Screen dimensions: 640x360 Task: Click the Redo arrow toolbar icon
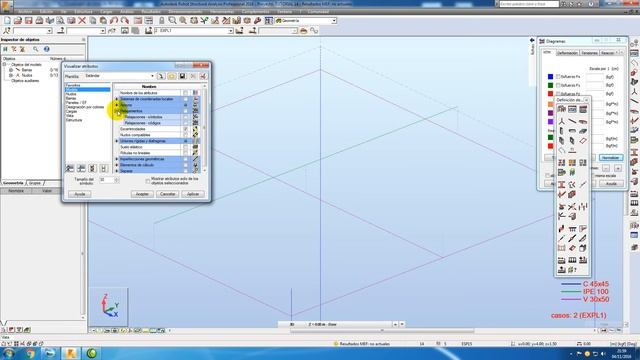click(124, 20)
